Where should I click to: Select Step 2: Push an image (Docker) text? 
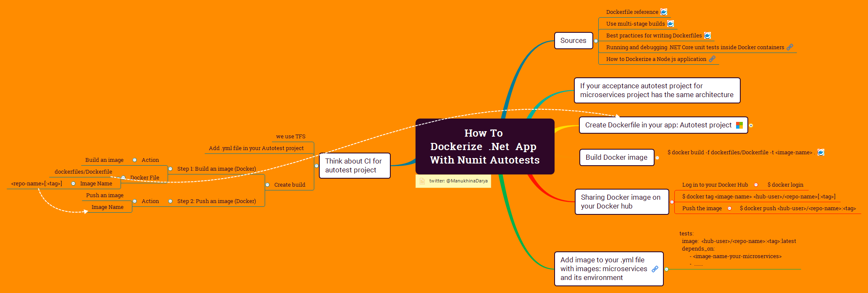(x=216, y=201)
